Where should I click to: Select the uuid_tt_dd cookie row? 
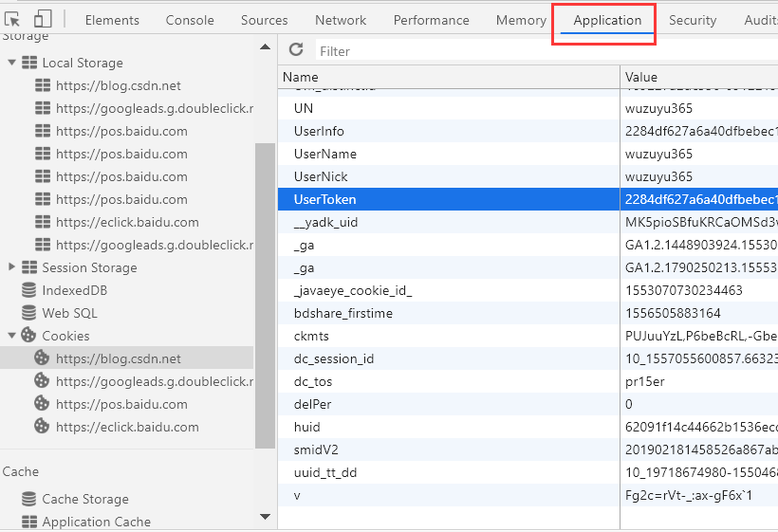click(x=528, y=472)
